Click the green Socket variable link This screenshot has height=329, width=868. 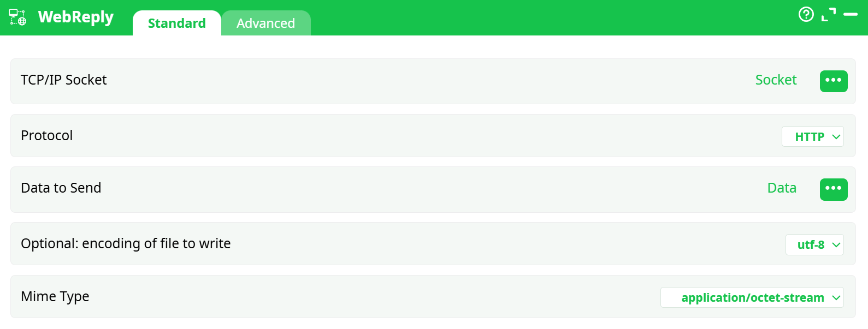[x=776, y=80]
